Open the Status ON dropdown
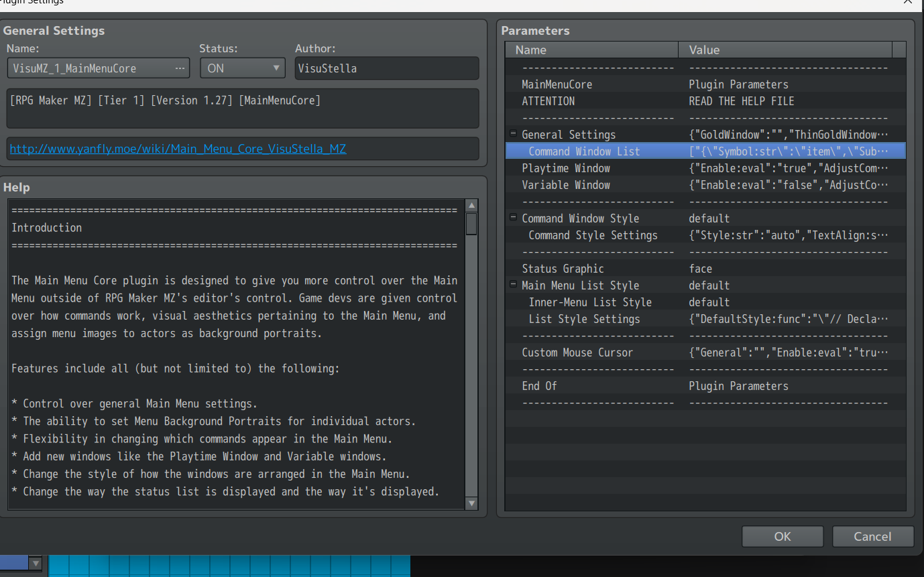 tap(242, 68)
